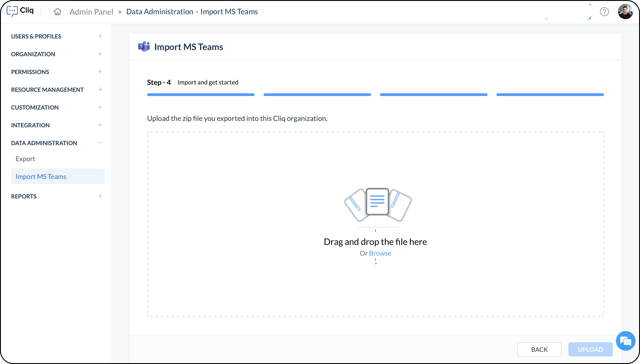Click Browse link to choose file
Image resolution: width=640 pixels, height=364 pixels.
point(380,253)
